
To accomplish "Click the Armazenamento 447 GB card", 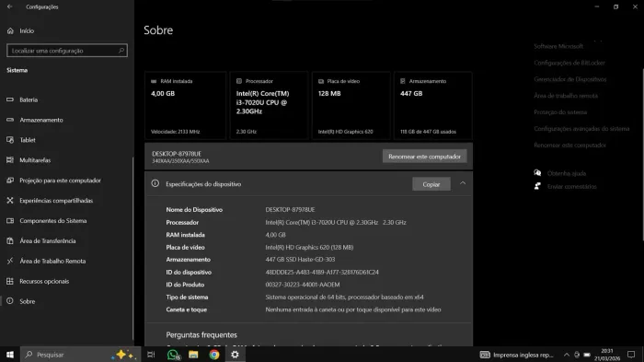I will (433, 106).
